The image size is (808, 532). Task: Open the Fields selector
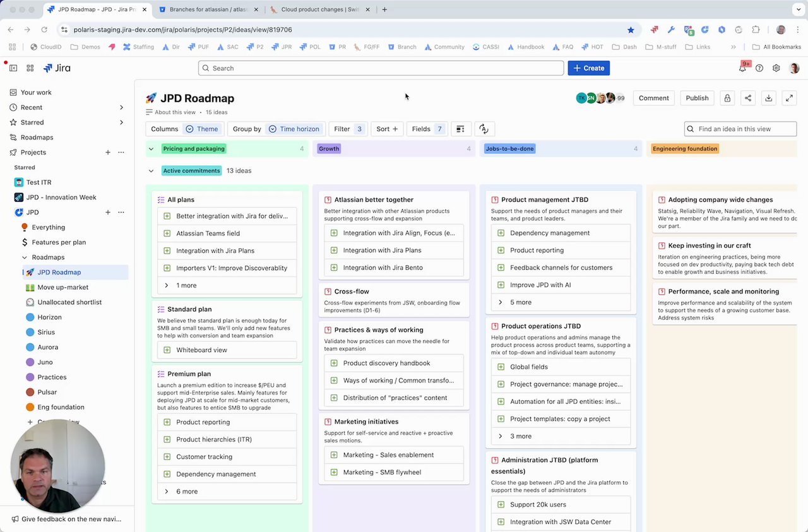tap(427, 129)
